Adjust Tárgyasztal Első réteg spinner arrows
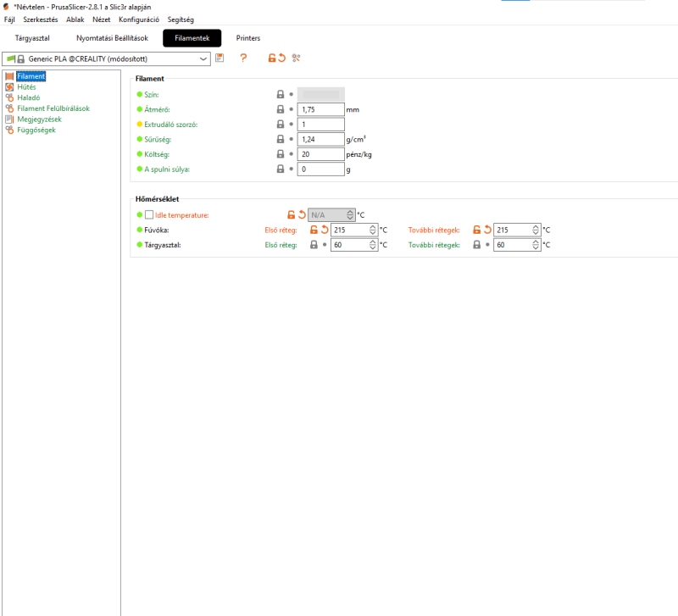This screenshot has width=678, height=616. coord(373,245)
